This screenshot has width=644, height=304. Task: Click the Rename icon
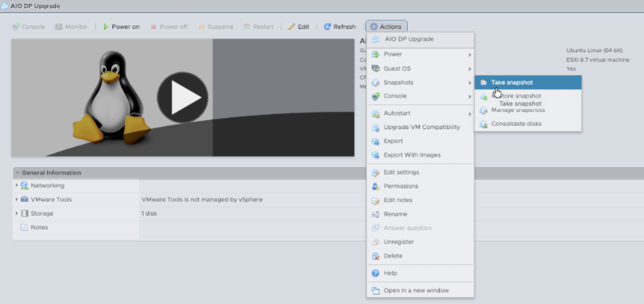(376, 214)
